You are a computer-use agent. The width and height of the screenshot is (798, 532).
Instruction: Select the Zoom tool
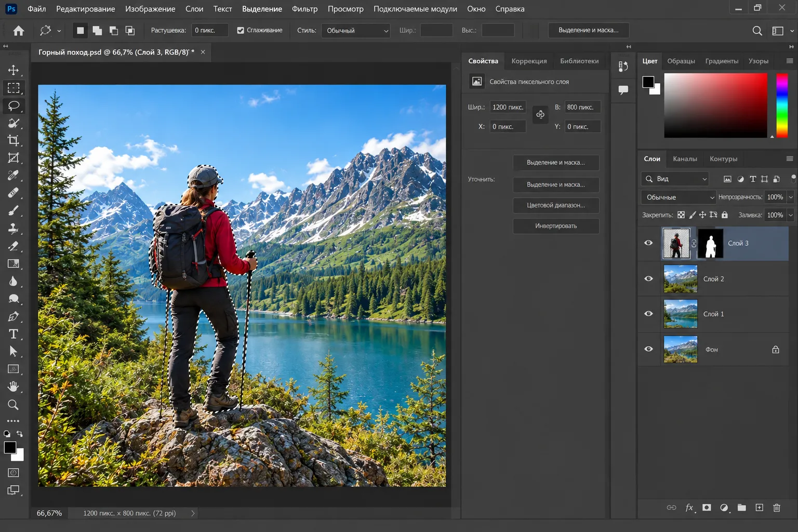[14, 405]
